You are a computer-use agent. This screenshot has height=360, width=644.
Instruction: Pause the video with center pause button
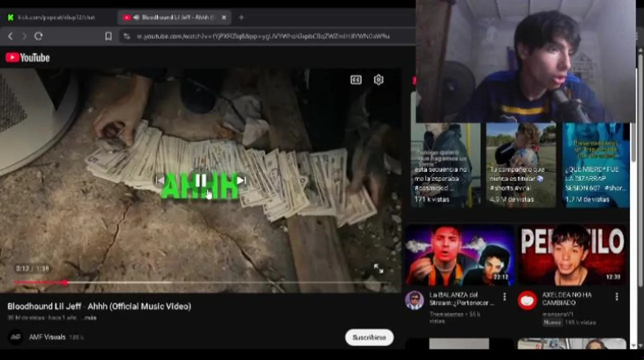point(200,180)
